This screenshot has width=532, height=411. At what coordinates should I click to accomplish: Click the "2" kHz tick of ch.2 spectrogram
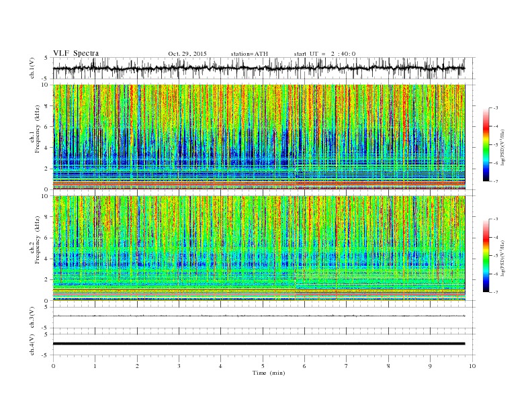click(x=47, y=280)
